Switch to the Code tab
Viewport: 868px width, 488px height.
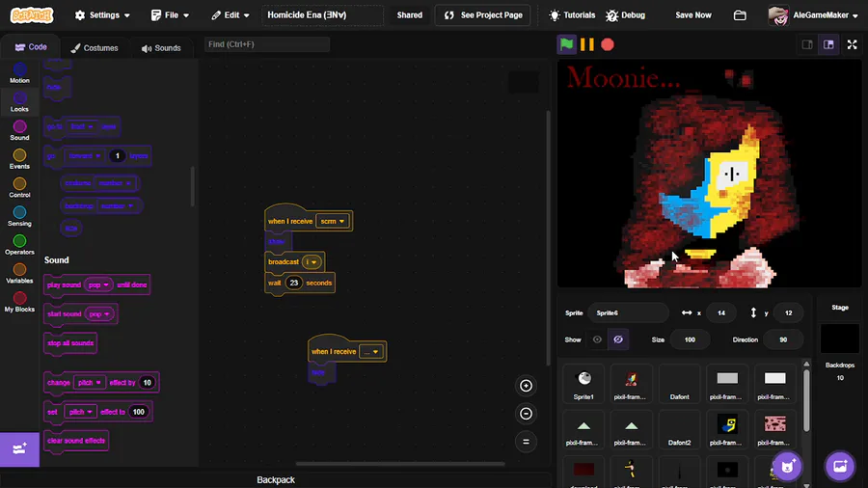[31, 47]
